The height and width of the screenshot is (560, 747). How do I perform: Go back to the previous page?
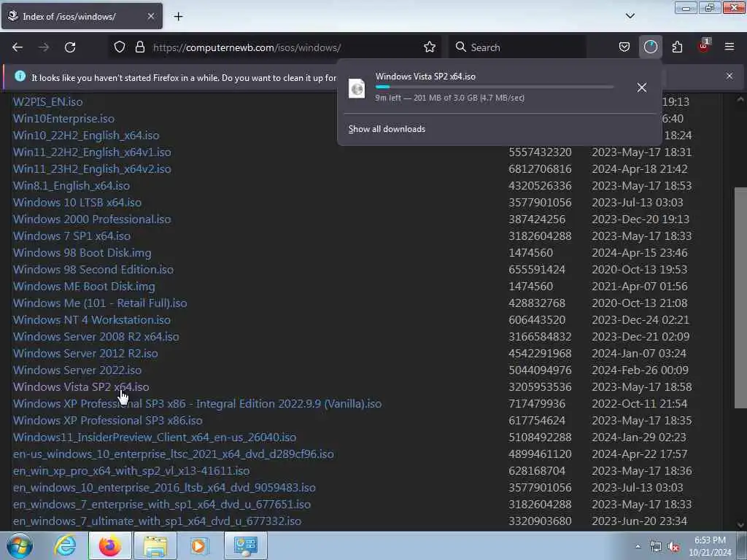18,47
